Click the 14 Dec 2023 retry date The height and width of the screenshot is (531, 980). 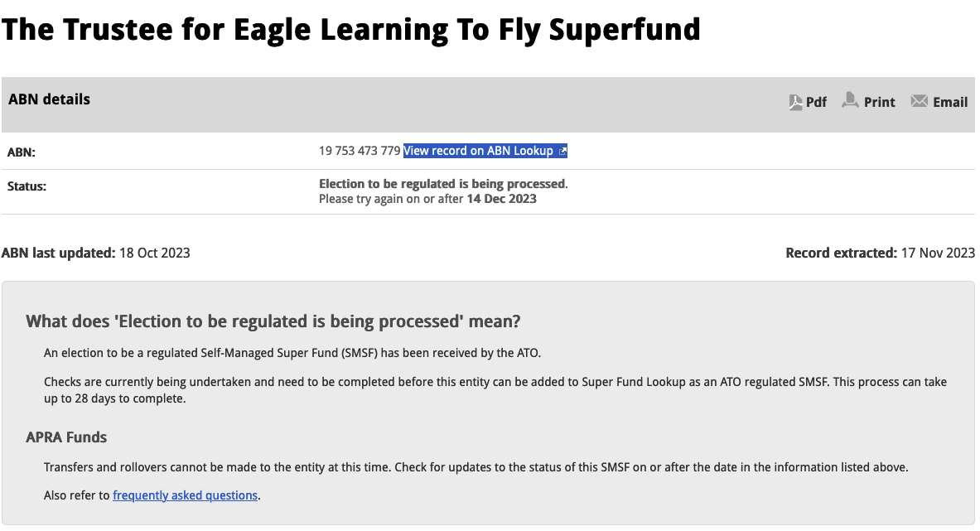501,199
